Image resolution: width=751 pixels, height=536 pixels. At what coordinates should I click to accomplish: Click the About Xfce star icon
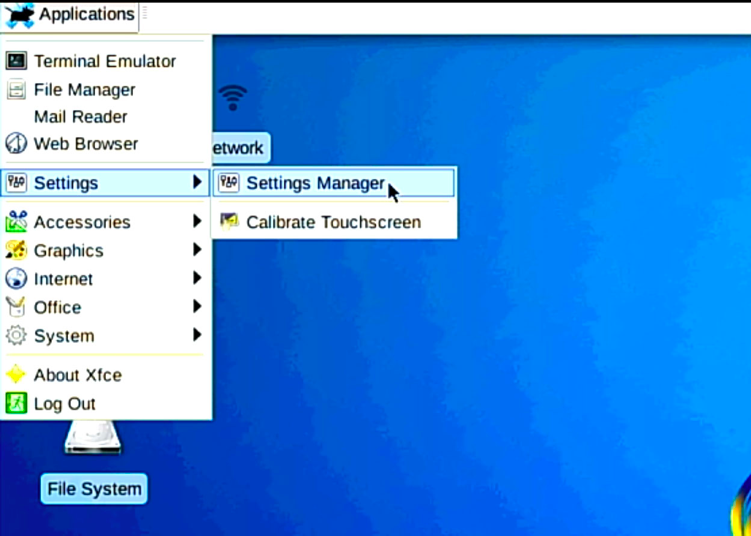click(x=16, y=375)
